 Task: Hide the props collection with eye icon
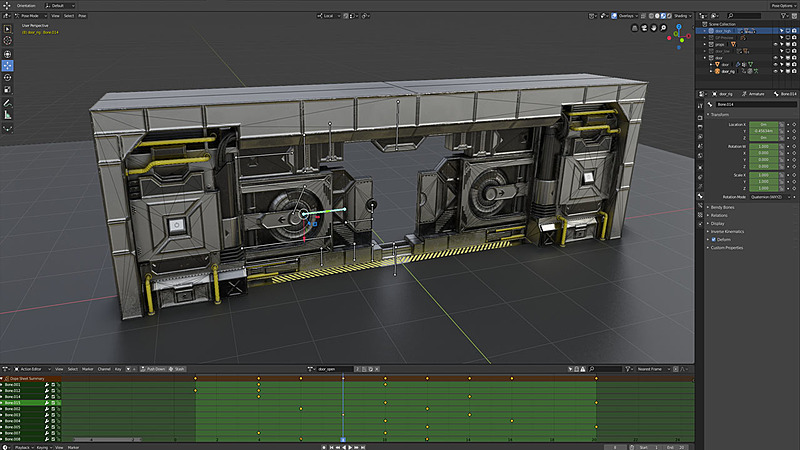click(775, 44)
